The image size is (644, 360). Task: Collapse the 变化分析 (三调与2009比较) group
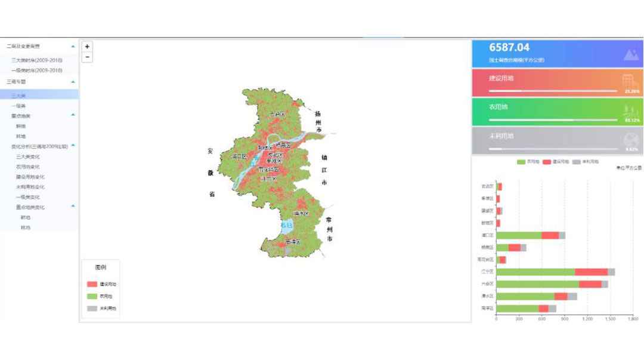tap(73, 146)
